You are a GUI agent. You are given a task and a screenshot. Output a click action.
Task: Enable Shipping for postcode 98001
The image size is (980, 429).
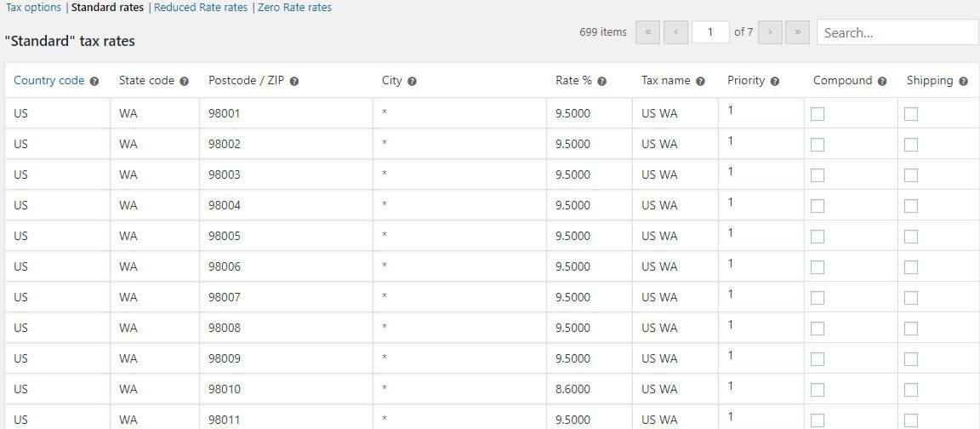click(x=911, y=114)
